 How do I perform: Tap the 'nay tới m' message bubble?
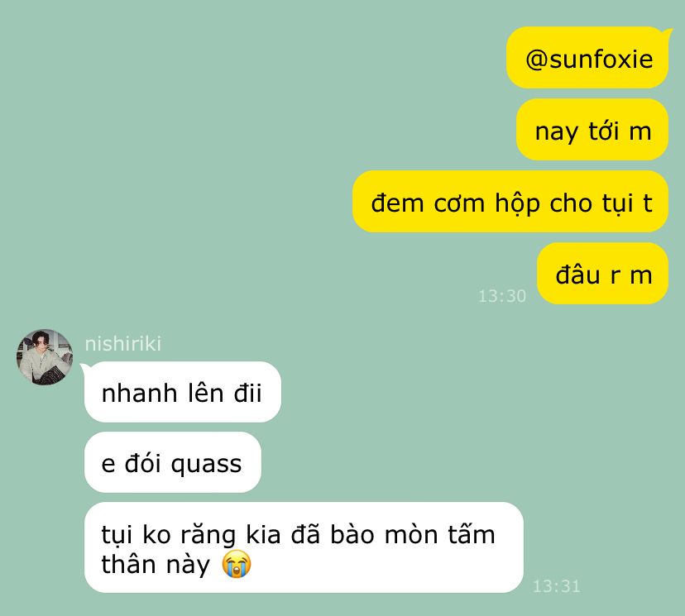click(592, 130)
